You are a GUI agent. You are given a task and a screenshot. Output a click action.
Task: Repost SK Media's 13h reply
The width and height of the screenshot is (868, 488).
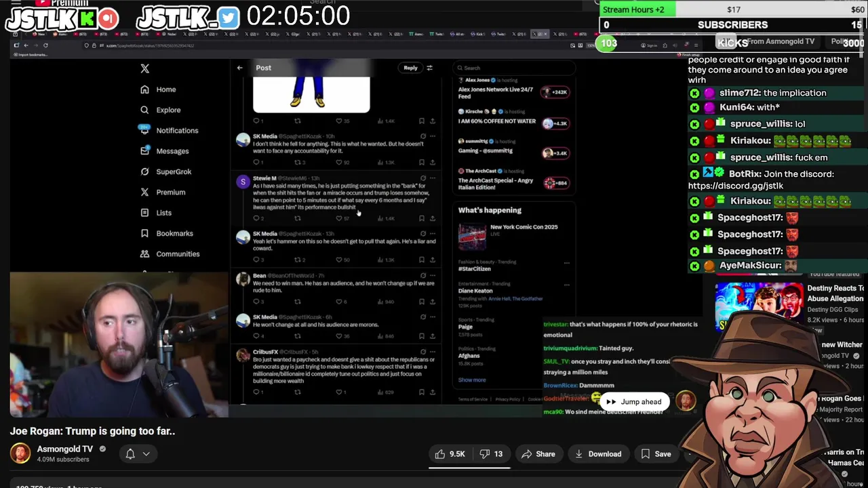[x=298, y=260]
